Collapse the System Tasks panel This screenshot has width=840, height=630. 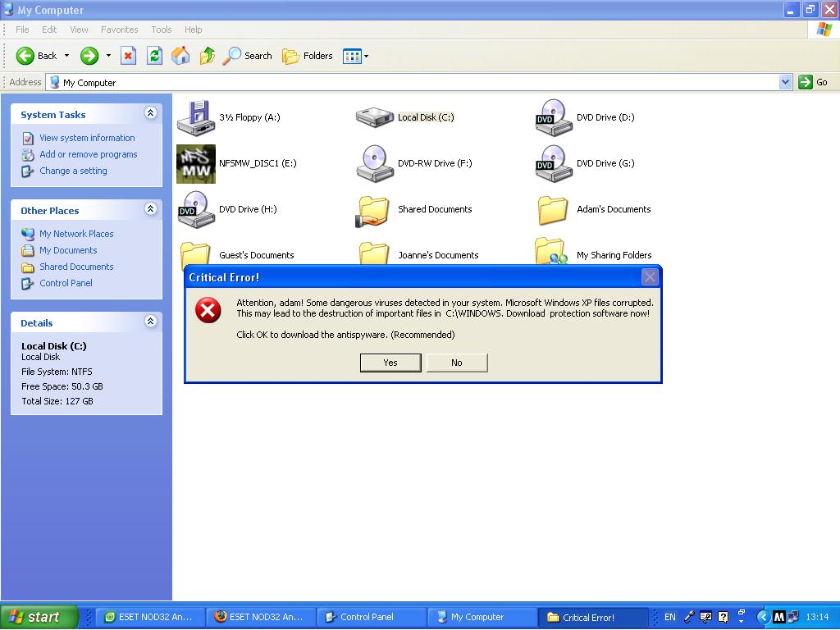(x=151, y=113)
